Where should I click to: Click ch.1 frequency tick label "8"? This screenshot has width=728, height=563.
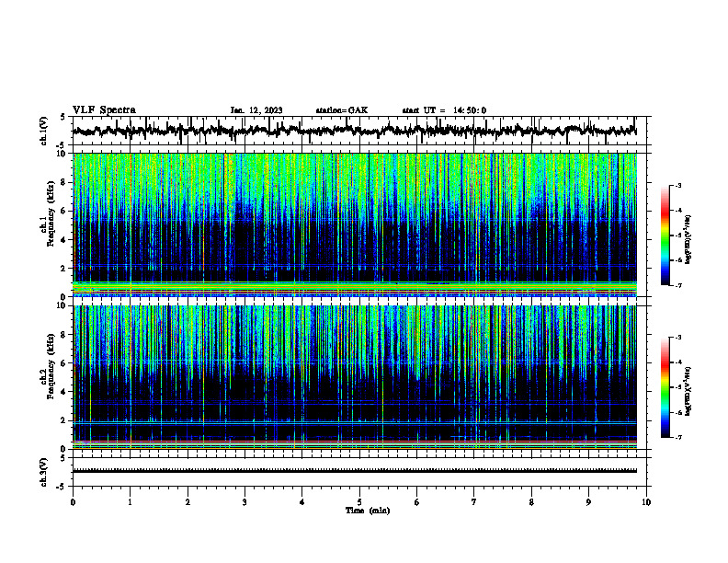coord(64,182)
